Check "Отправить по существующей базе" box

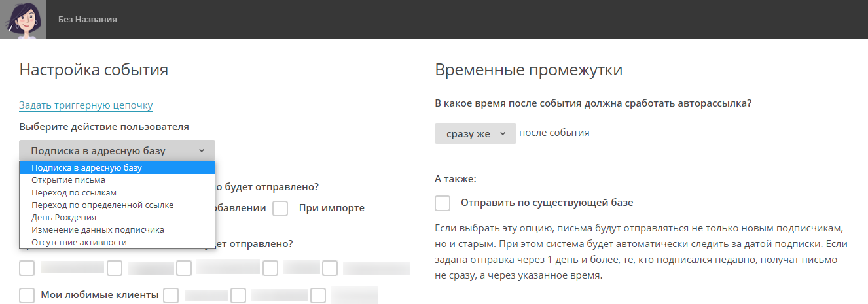coord(443,203)
